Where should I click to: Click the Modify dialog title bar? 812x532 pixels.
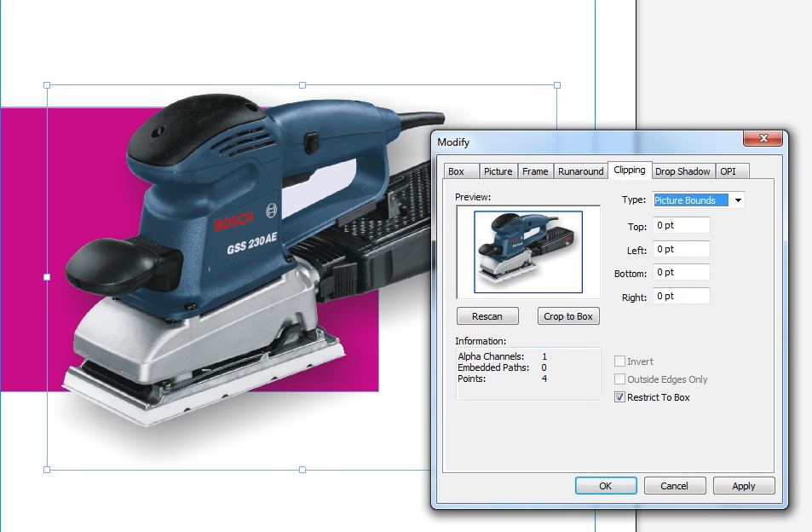pos(585,142)
